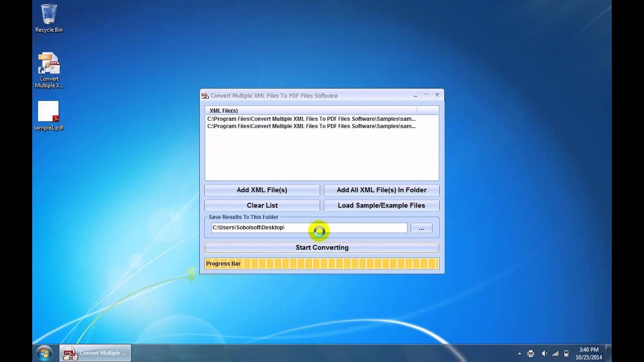Select the first XML file path row
This screenshot has width=644, height=362.
click(x=311, y=119)
